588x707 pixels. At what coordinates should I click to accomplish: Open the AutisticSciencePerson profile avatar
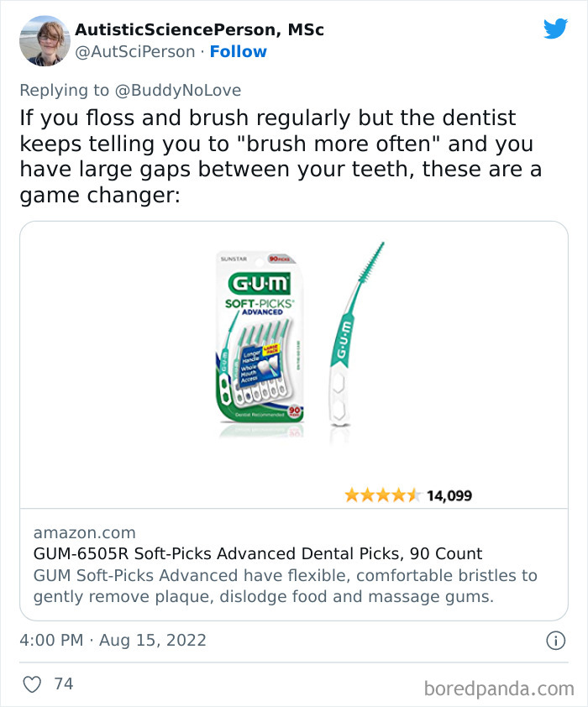point(45,40)
